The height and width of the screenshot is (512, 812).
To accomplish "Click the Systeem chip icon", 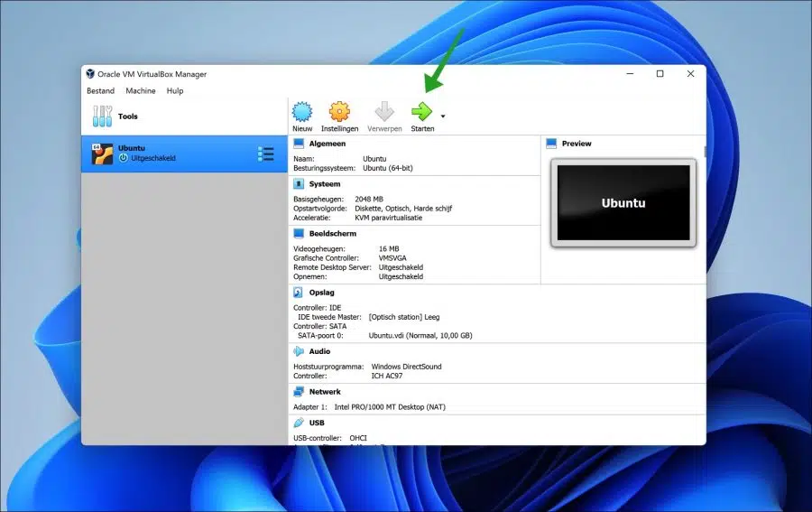I will pyautogui.click(x=299, y=183).
